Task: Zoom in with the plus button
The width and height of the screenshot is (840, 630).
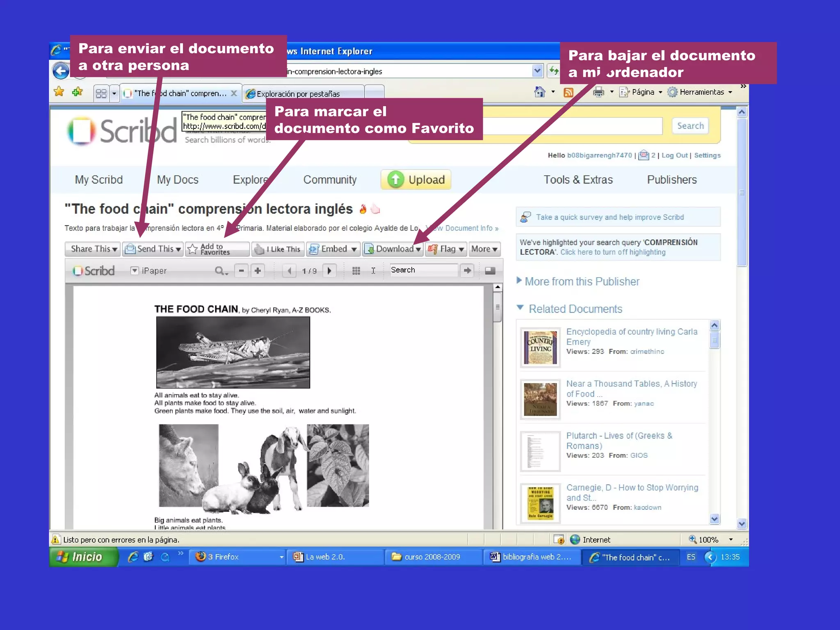Action: 258,271
